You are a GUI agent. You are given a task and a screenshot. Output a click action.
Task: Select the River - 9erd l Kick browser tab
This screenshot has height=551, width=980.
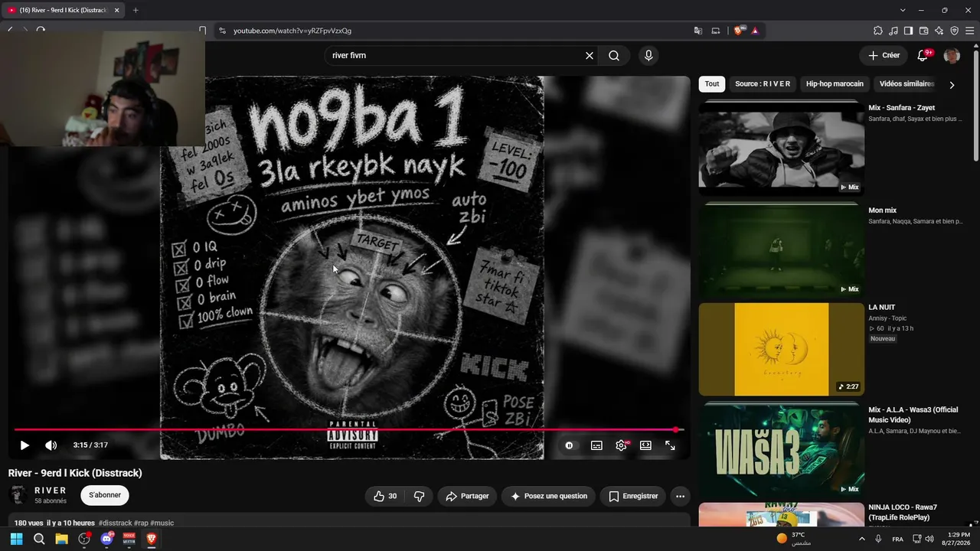click(x=63, y=10)
